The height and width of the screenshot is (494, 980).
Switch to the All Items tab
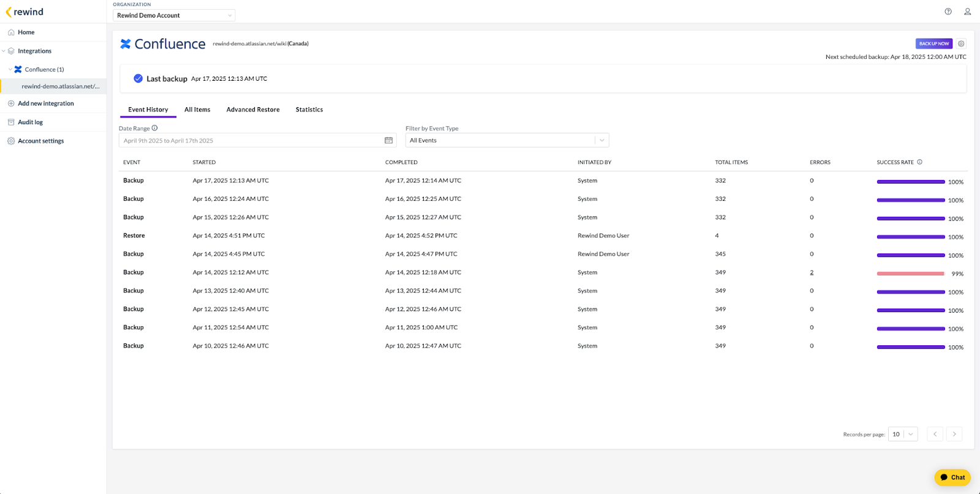[x=197, y=110]
